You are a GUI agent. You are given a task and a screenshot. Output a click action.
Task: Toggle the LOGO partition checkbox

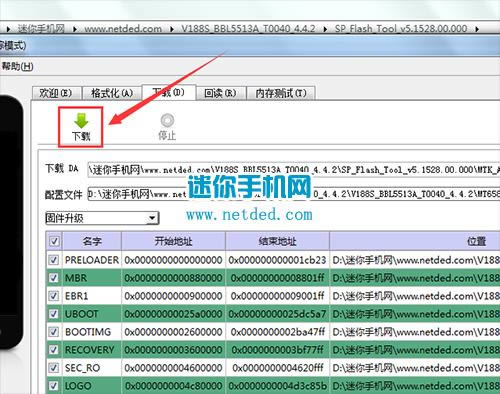(x=54, y=386)
